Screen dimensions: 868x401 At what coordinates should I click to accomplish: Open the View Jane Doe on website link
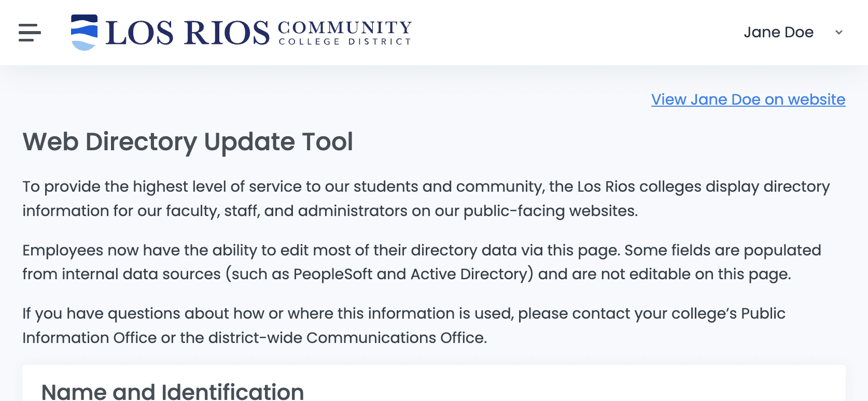coord(748,99)
